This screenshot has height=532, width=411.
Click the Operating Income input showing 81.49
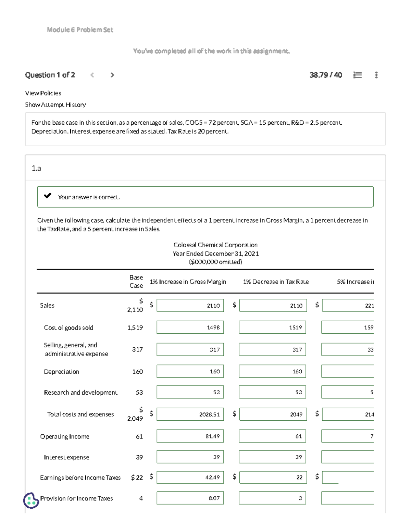pyautogui.click(x=190, y=436)
